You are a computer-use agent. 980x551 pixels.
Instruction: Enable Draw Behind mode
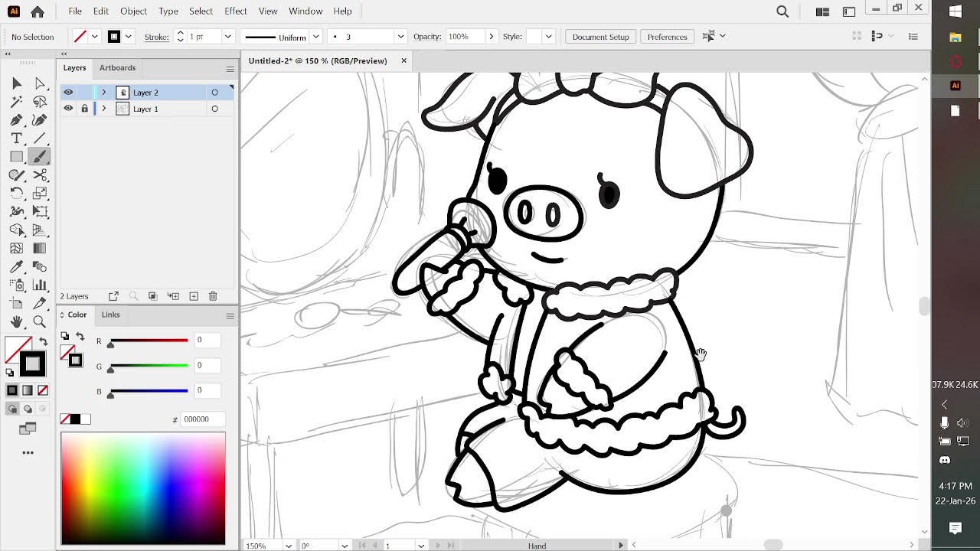pos(28,409)
